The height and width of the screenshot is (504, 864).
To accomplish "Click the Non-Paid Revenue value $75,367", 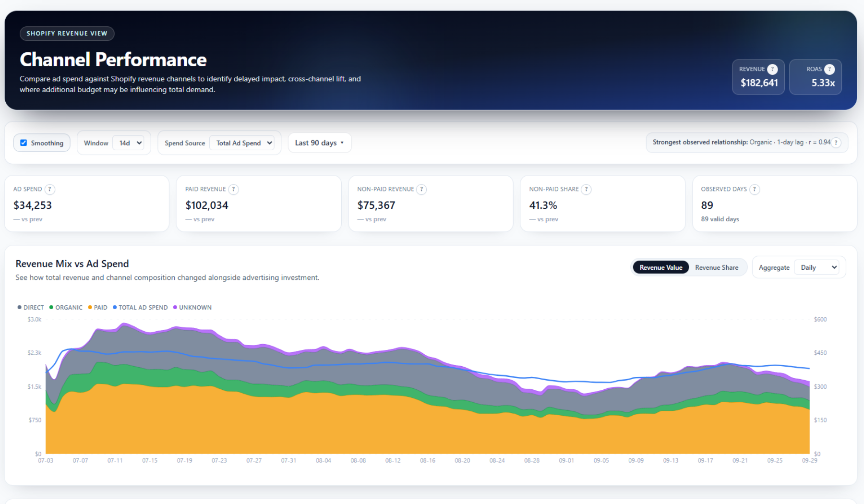I will (x=376, y=205).
